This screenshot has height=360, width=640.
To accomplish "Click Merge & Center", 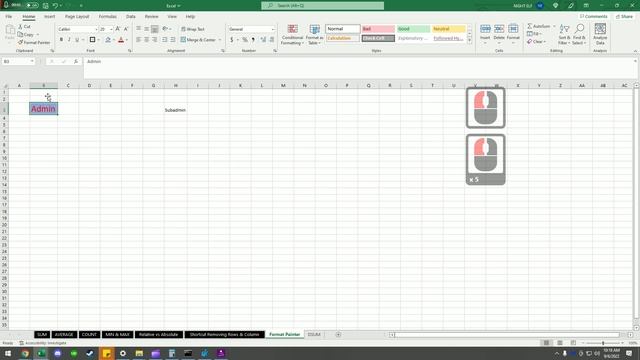I will [198, 40].
